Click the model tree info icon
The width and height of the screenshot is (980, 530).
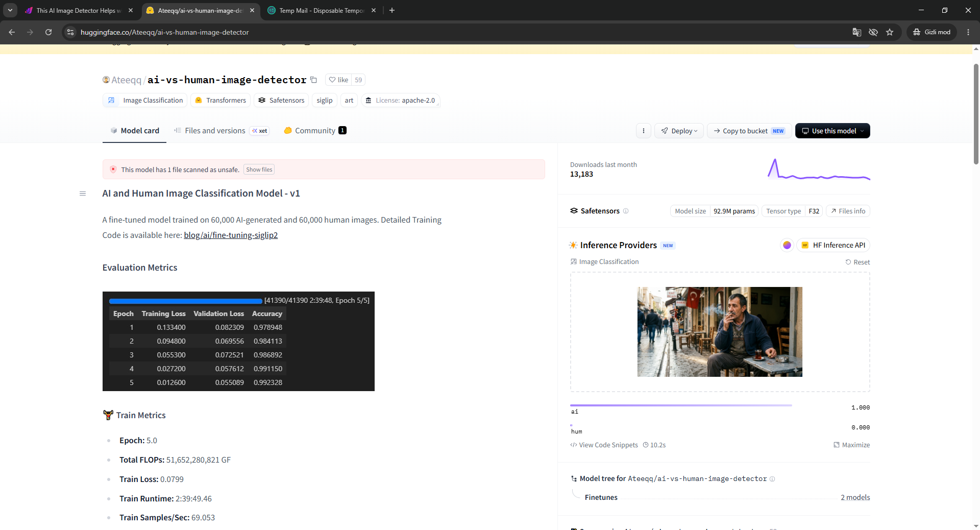pyautogui.click(x=772, y=479)
